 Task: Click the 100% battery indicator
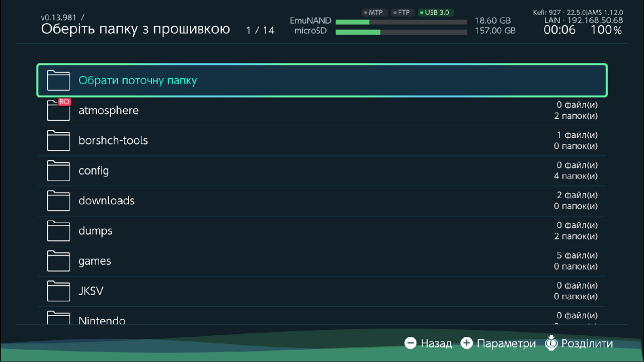click(606, 30)
